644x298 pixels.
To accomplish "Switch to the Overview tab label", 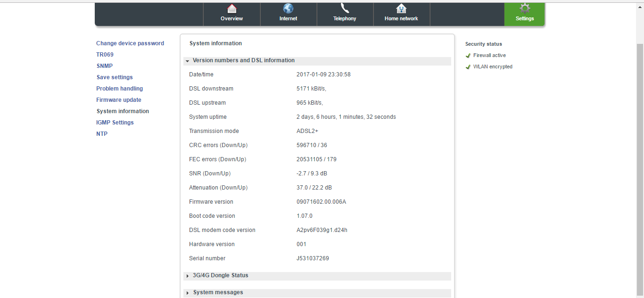I will coord(231,19).
